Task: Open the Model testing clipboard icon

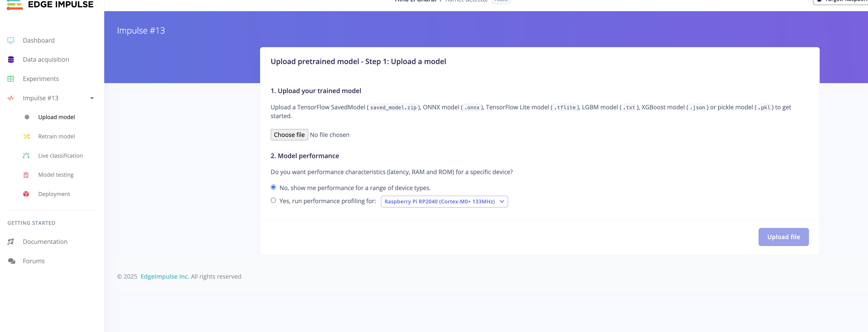Action: [x=26, y=175]
